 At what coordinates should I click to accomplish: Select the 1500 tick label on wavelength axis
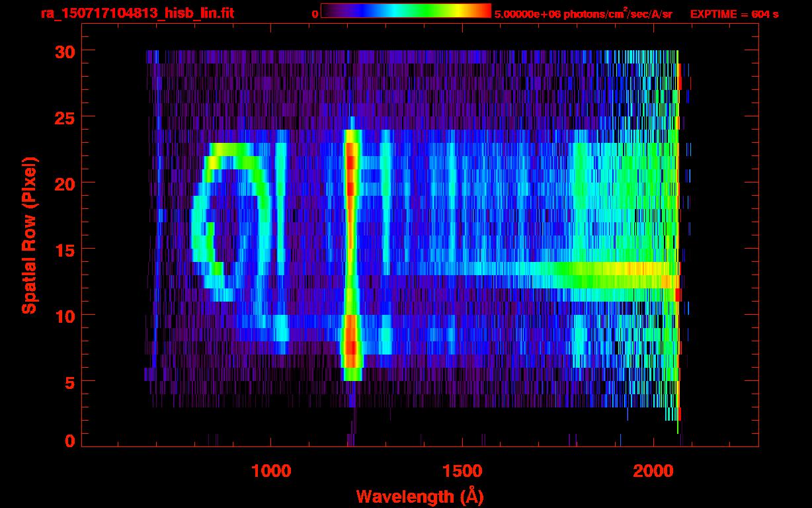click(x=462, y=471)
